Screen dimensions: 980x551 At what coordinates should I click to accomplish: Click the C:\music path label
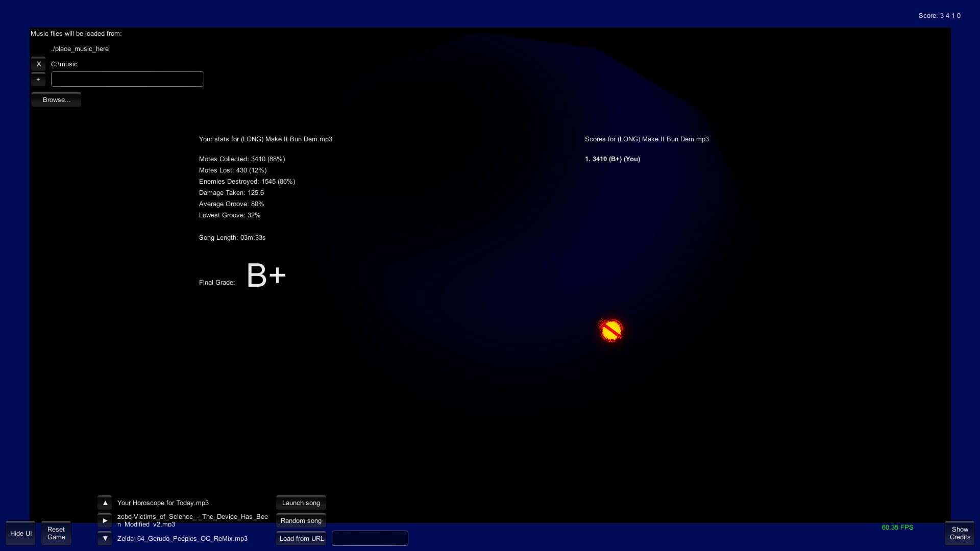click(x=64, y=64)
